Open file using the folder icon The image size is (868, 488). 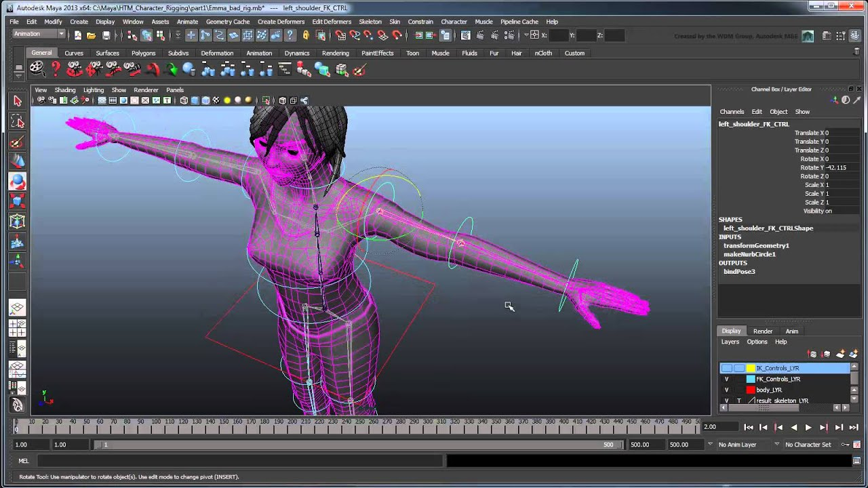91,35
